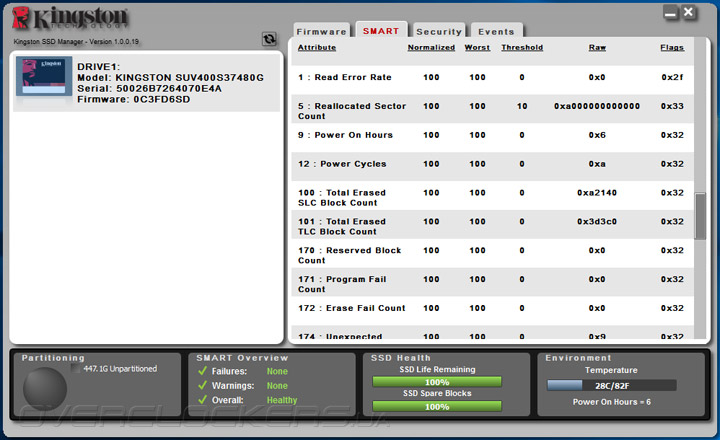Open the Firmware tab
This screenshot has height=440, width=720.
click(321, 31)
